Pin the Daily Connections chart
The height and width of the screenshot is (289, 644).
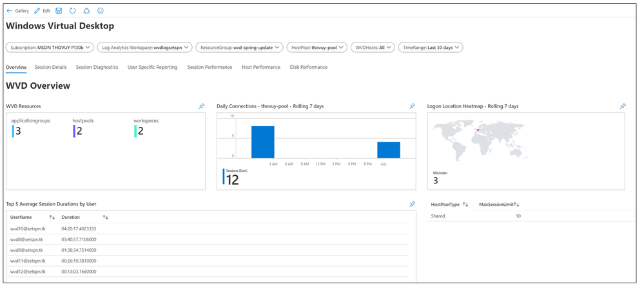412,106
